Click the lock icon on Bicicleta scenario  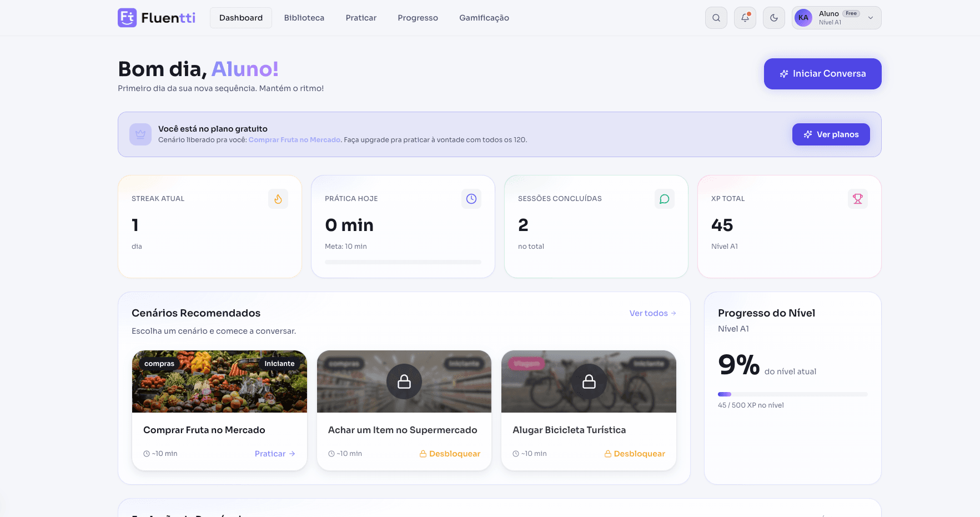coord(589,382)
